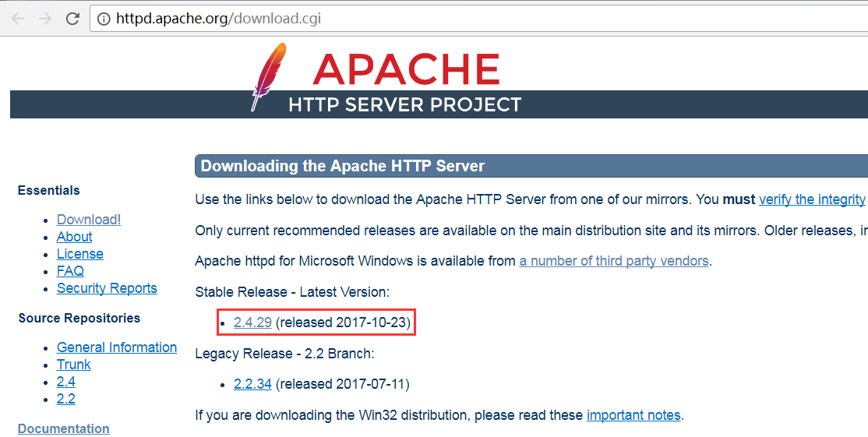Download stable release version 2.4.29
The height and width of the screenshot is (437, 868).
[x=252, y=322]
